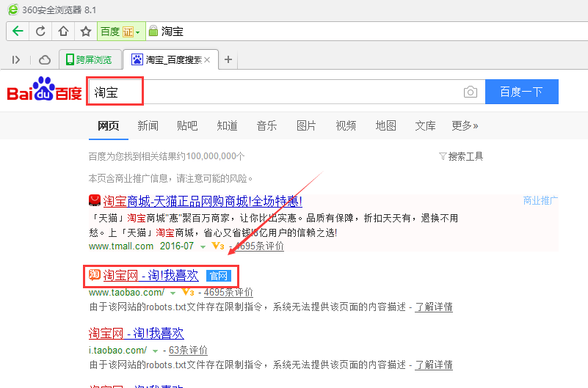588x388 pixels.
Task: Select the 音乐 search category
Action: 266,126
